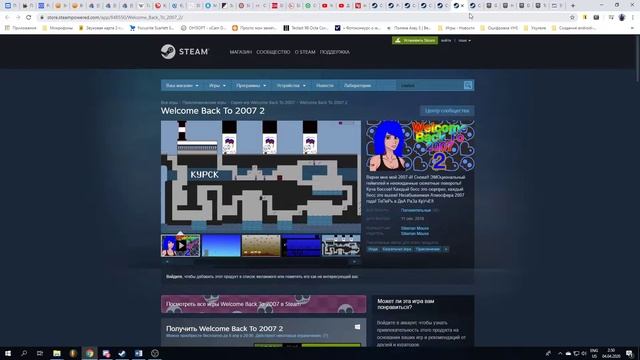
Task: Click the Windows platform icon in the purchase box
Action: click(357, 327)
